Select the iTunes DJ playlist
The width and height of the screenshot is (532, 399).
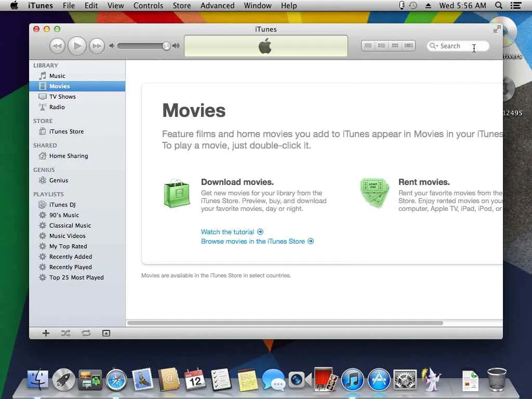click(77, 205)
